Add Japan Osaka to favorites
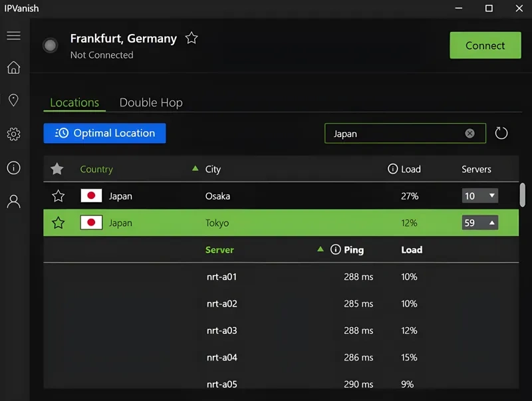 (58, 196)
